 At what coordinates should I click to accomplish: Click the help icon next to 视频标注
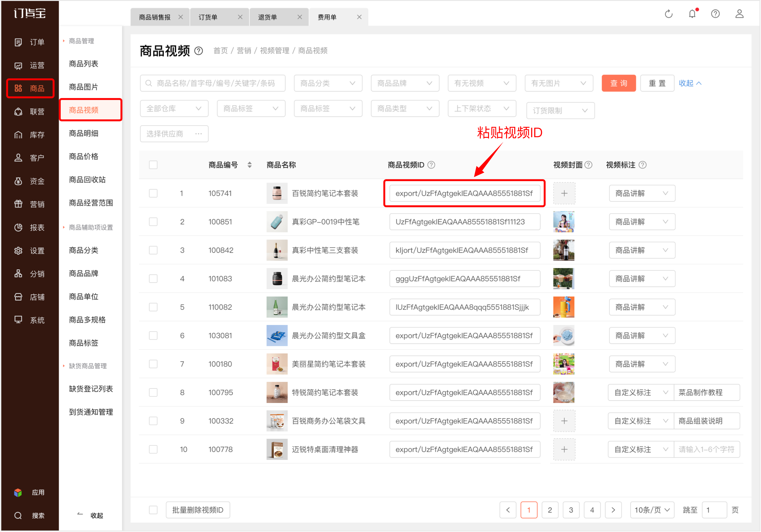(x=642, y=165)
